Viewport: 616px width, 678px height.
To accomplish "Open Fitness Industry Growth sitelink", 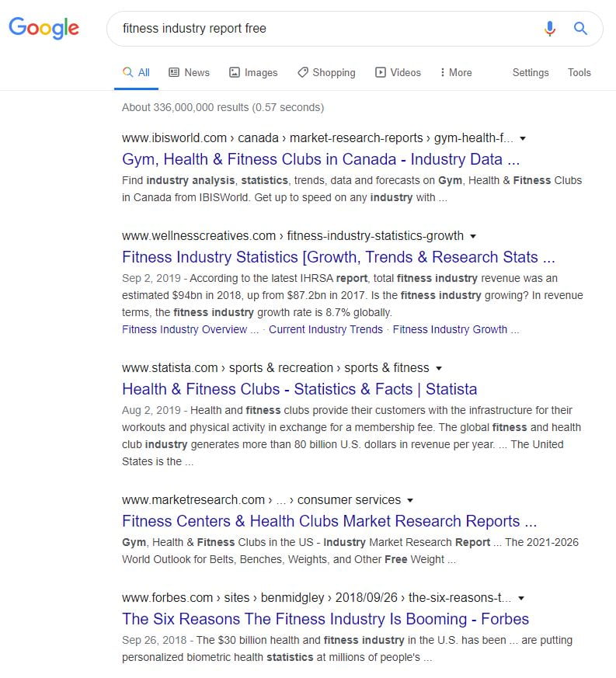I will pyautogui.click(x=456, y=329).
